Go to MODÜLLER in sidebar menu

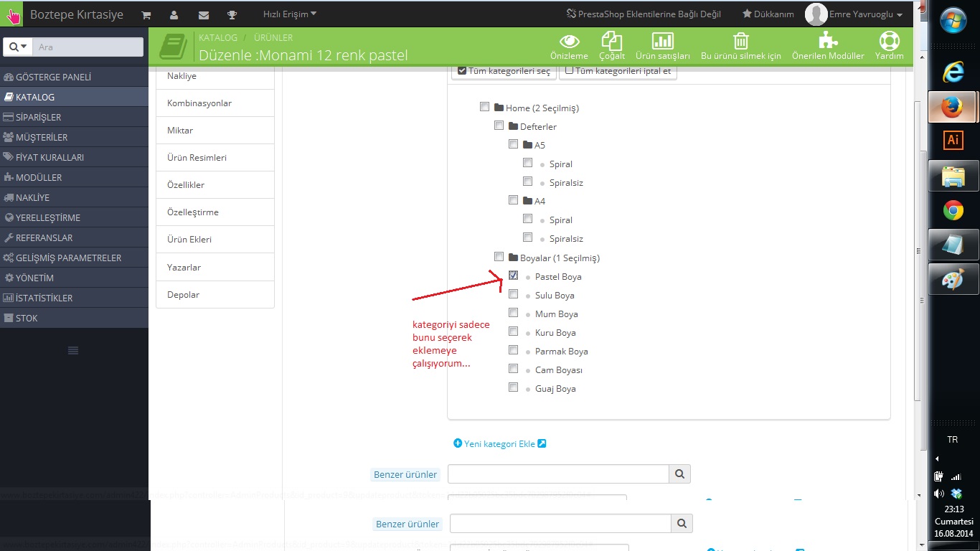point(75,177)
